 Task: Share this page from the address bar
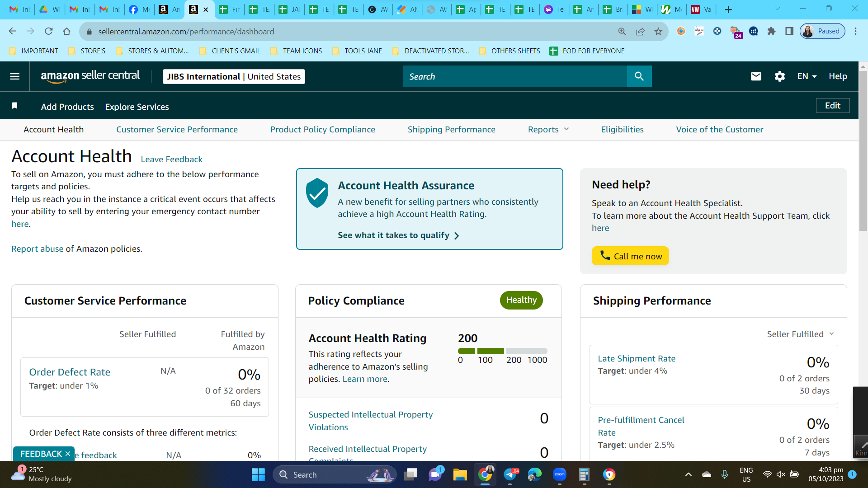point(640,31)
